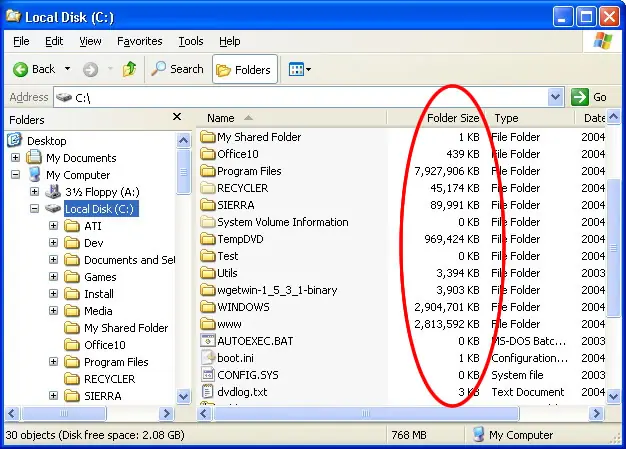Select 3½ Floppy drive icon
626x449 pixels.
[53, 192]
